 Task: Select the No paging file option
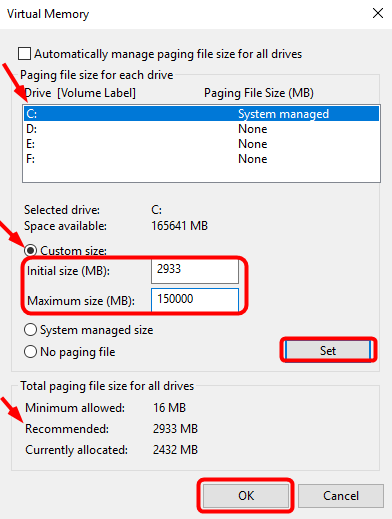(x=30, y=352)
